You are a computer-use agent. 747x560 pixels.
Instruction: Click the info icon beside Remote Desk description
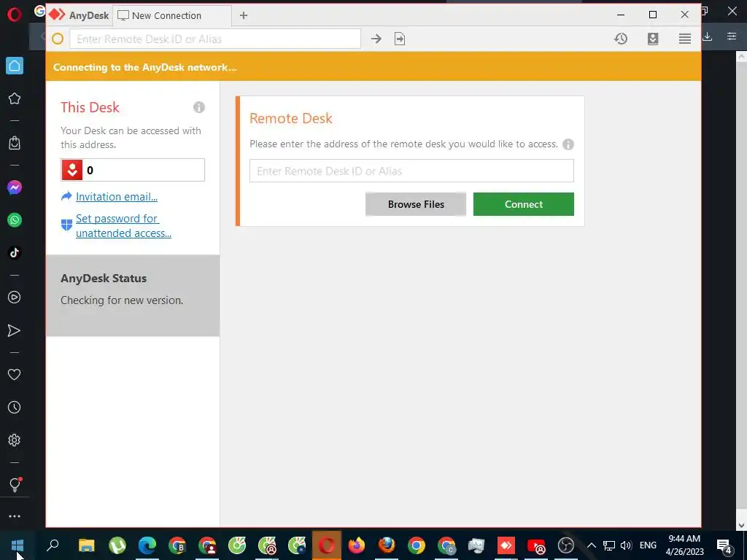(x=568, y=144)
